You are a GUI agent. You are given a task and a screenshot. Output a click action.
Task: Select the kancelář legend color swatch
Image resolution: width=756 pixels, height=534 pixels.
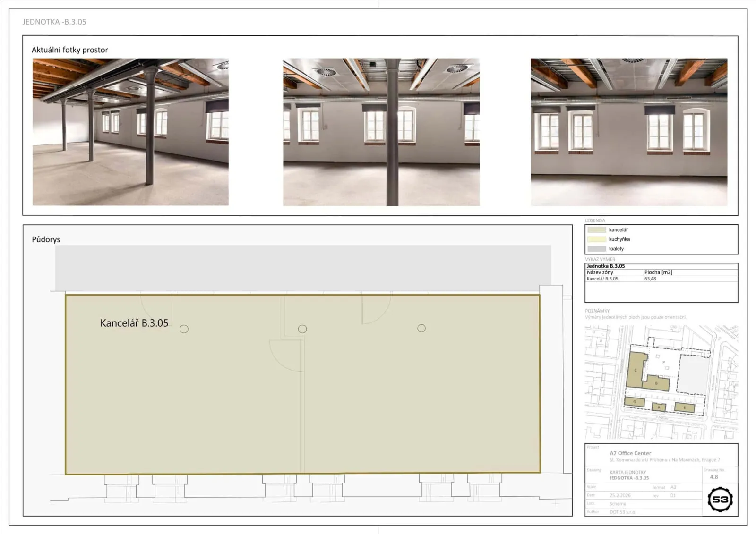(x=597, y=230)
